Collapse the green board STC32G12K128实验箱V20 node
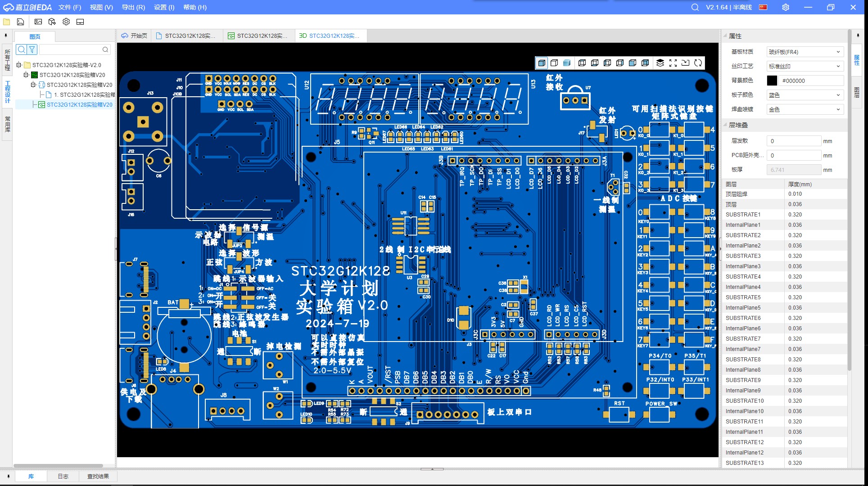Viewport: 868px width, 486px height. [26, 75]
